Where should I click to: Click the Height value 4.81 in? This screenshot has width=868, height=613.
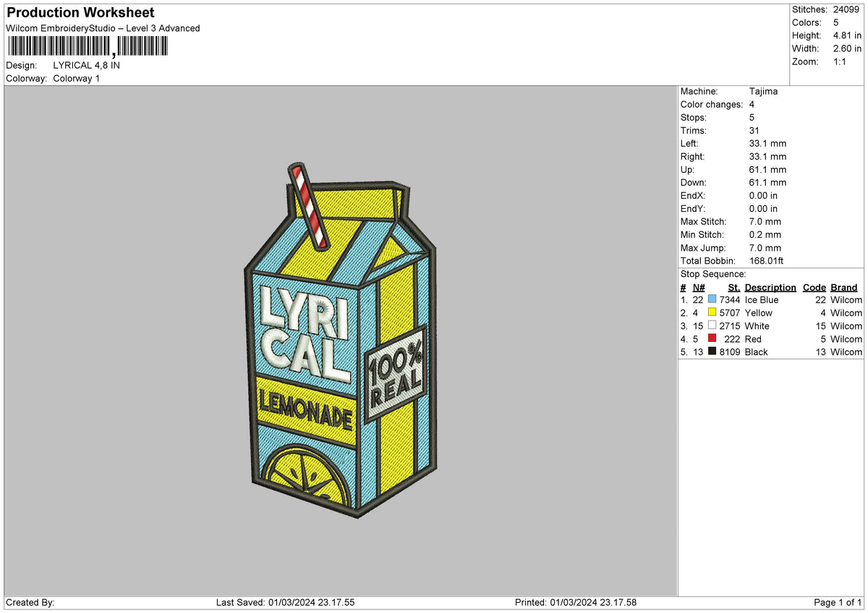tap(848, 35)
